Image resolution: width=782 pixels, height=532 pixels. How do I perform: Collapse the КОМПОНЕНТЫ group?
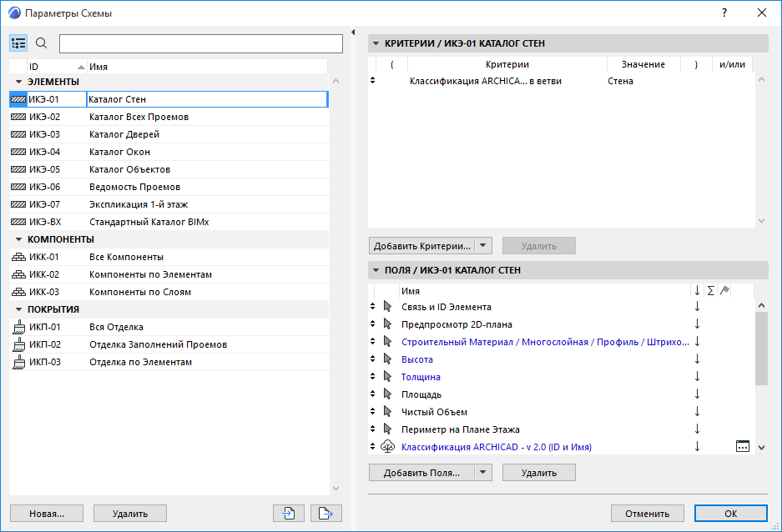coord(19,239)
